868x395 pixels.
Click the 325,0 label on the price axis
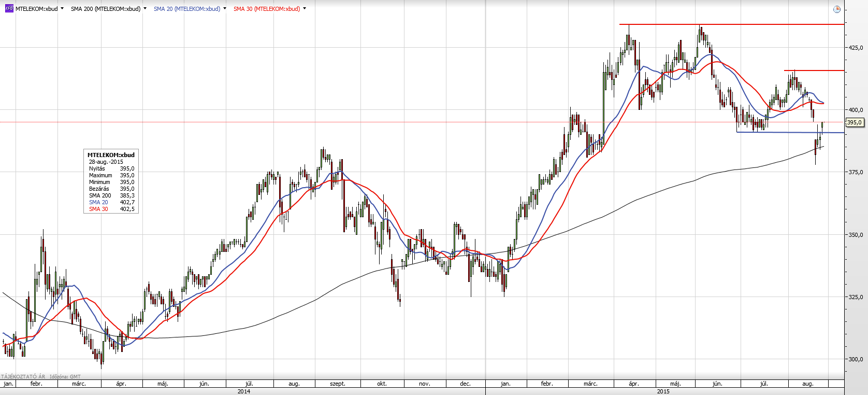[856, 297]
